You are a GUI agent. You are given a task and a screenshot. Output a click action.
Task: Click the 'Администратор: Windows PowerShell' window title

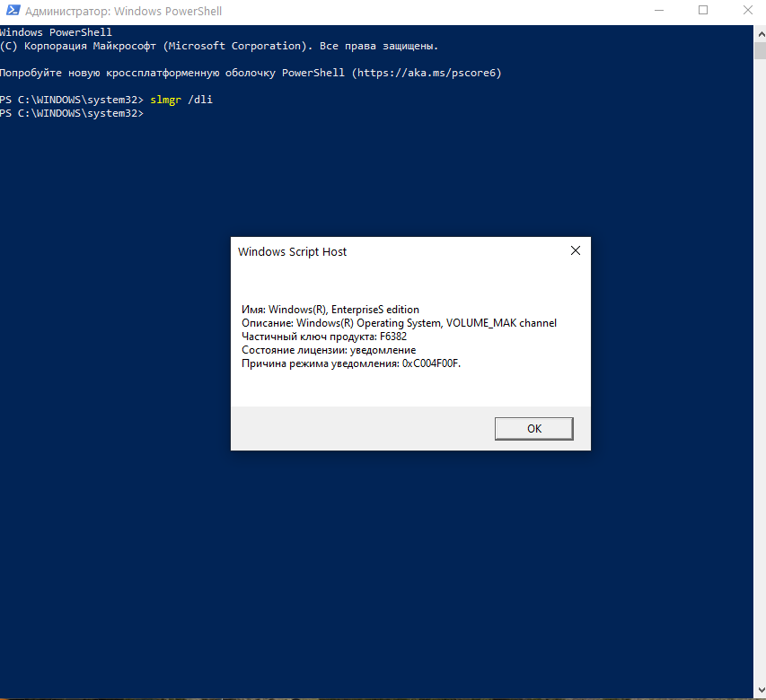pyautogui.click(x=123, y=11)
